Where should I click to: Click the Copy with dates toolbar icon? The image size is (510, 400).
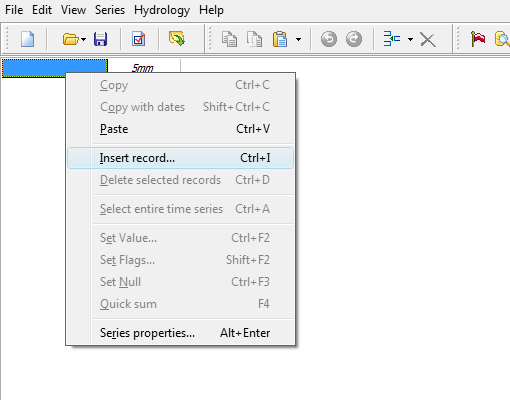(x=254, y=39)
